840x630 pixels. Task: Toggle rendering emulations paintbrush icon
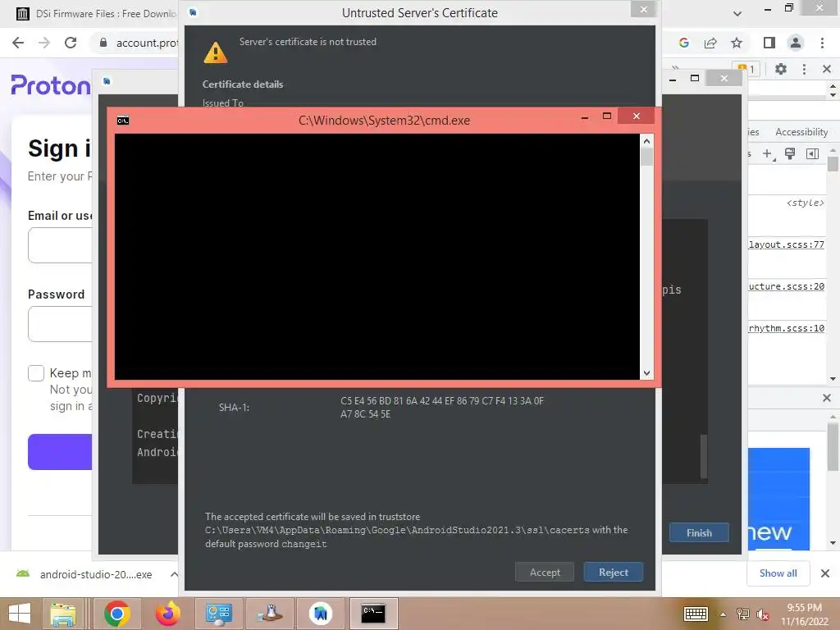tap(790, 154)
